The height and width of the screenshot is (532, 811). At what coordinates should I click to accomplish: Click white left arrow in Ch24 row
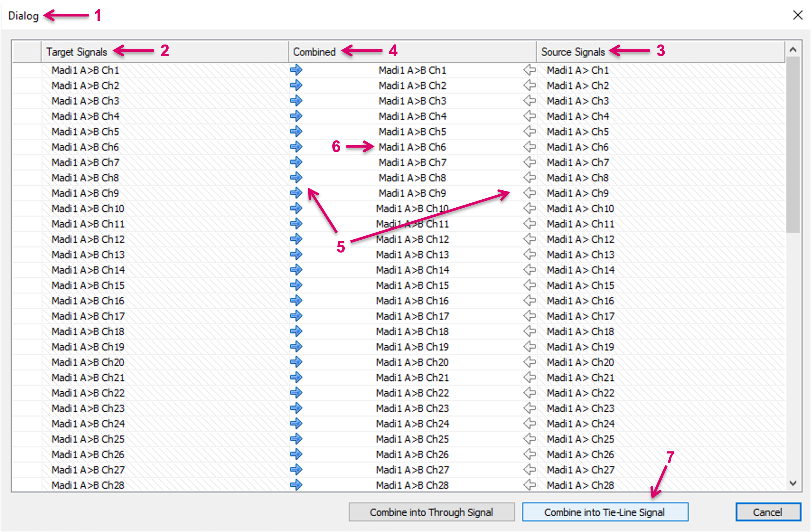pyautogui.click(x=530, y=423)
